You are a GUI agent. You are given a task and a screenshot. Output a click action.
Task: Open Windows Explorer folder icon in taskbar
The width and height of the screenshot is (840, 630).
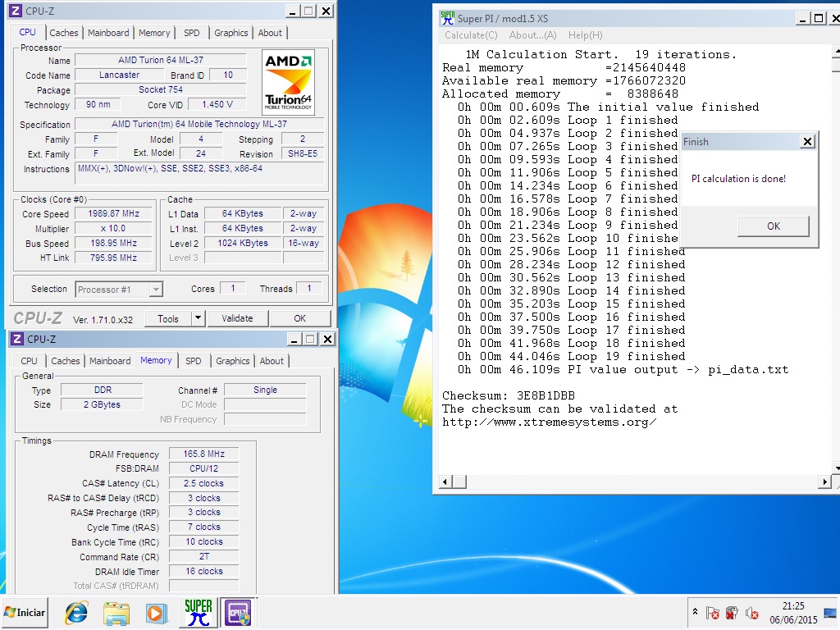116,613
